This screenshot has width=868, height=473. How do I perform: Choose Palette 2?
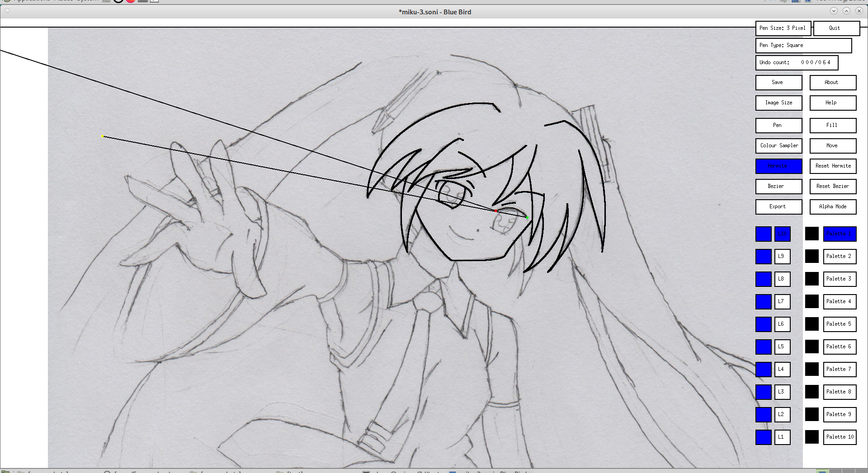pos(840,257)
